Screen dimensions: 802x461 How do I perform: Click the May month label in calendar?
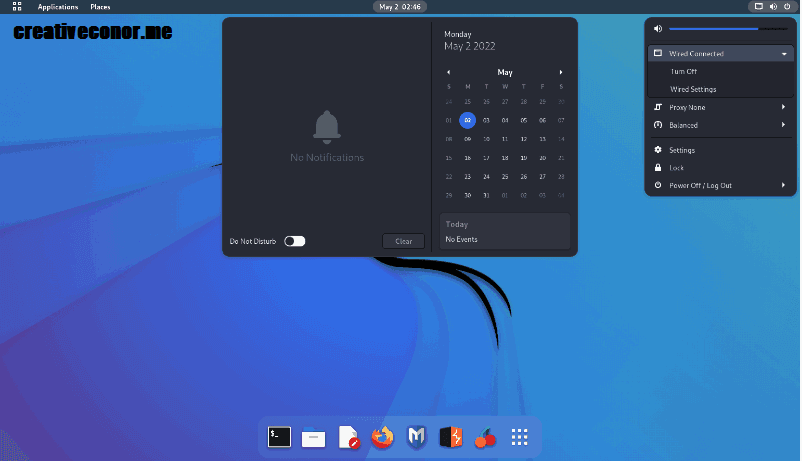coord(505,72)
